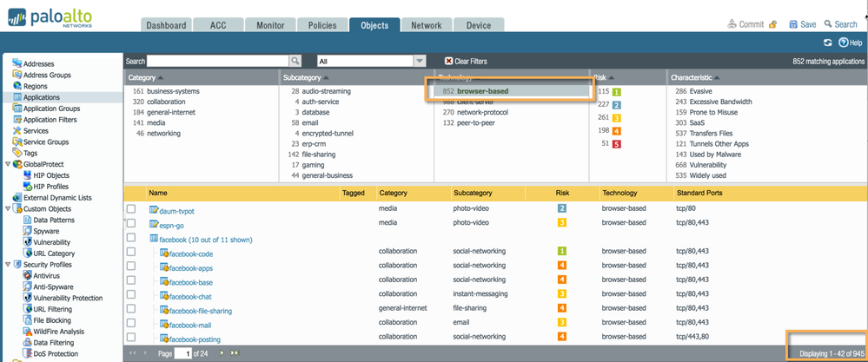The image size is (868, 362).
Task: Filter by risk level 5 red badge
Action: pyautogui.click(x=617, y=144)
